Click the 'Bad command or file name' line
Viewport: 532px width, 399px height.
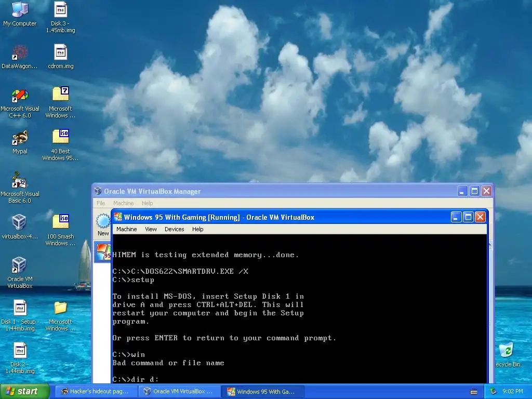pyautogui.click(x=168, y=363)
